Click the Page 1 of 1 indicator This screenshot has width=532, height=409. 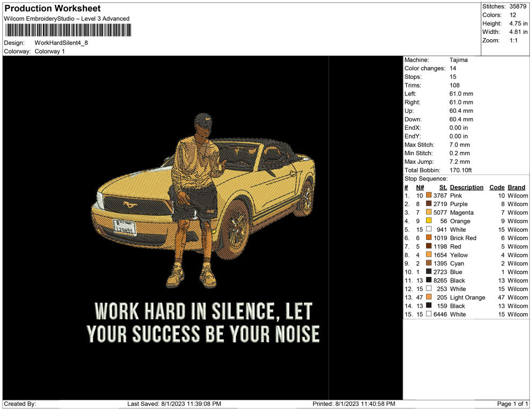pyautogui.click(x=512, y=404)
